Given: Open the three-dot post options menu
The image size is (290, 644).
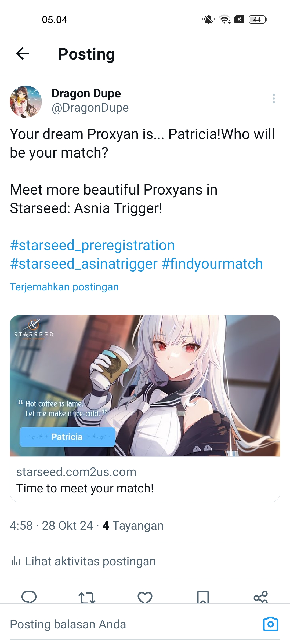Looking at the screenshot, I should click(274, 98).
